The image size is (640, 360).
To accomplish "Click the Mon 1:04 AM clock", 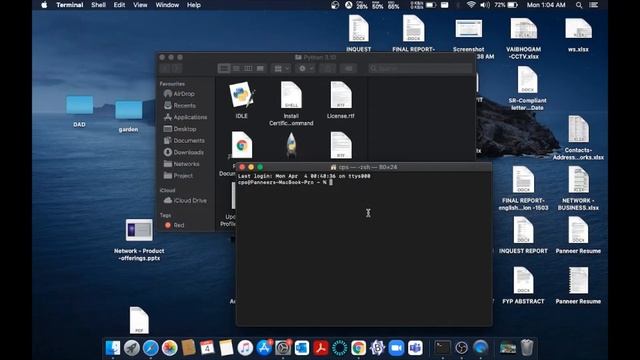I will point(546,5).
